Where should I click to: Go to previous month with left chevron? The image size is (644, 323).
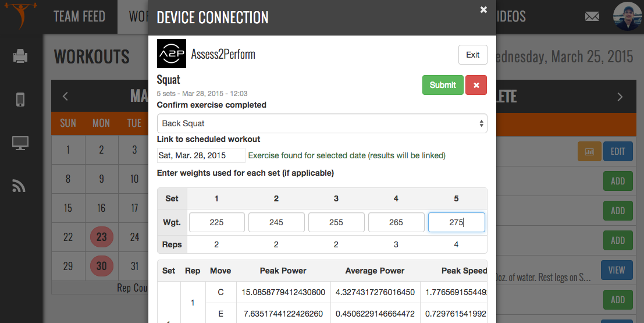[66, 96]
